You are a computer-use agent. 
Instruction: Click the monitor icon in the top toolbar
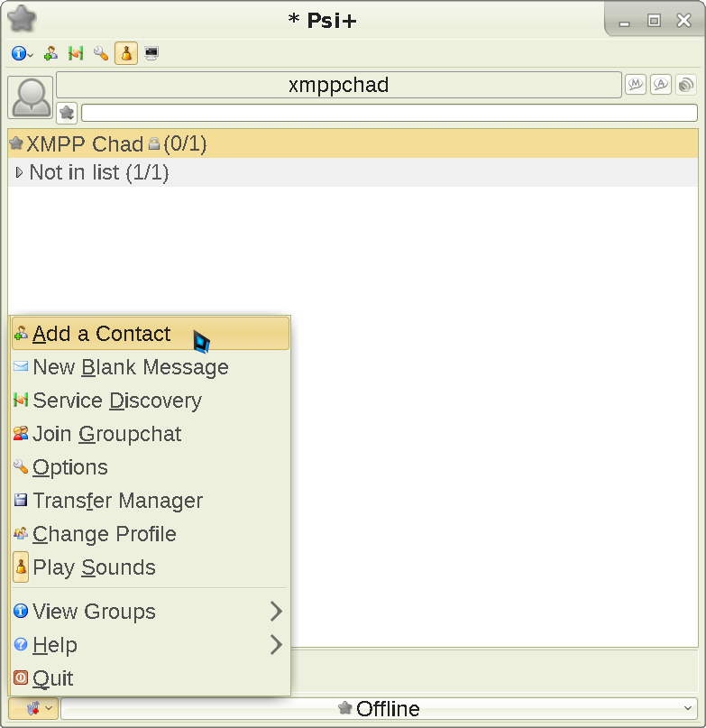tap(151, 54)
